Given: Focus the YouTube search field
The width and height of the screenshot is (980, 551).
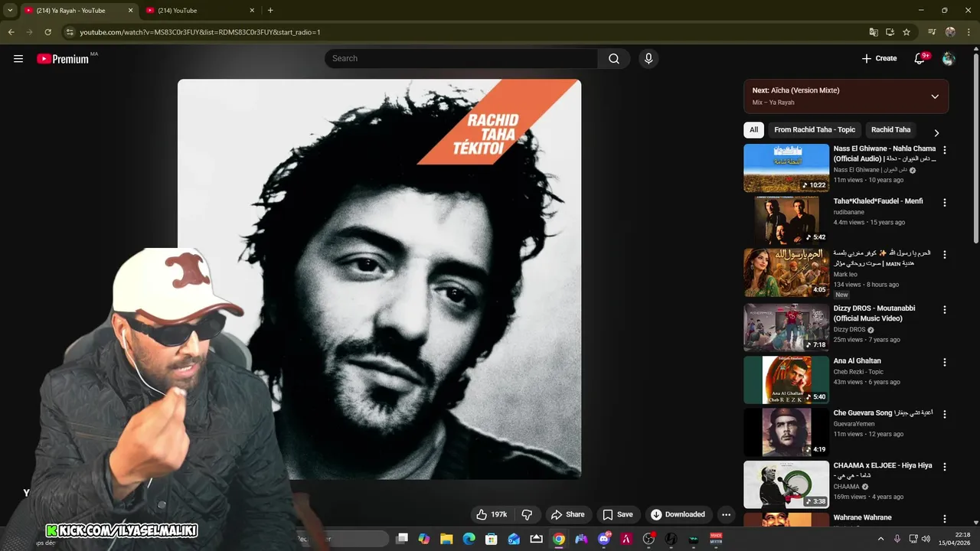Looking at the screenshot, I should 461,59.
